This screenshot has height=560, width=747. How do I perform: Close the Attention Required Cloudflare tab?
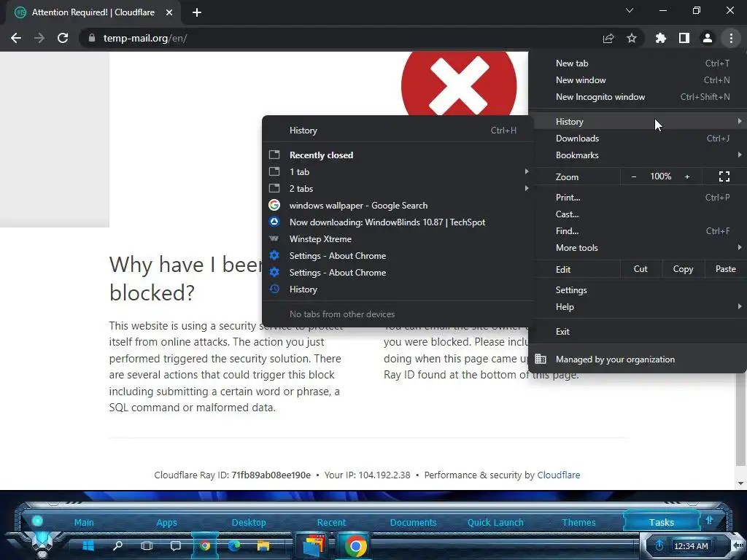(169, 12)
